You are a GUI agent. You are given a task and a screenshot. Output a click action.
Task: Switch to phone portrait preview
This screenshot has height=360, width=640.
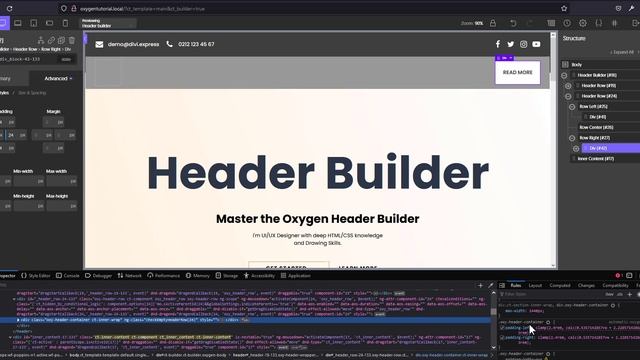[x=65, y=23]
